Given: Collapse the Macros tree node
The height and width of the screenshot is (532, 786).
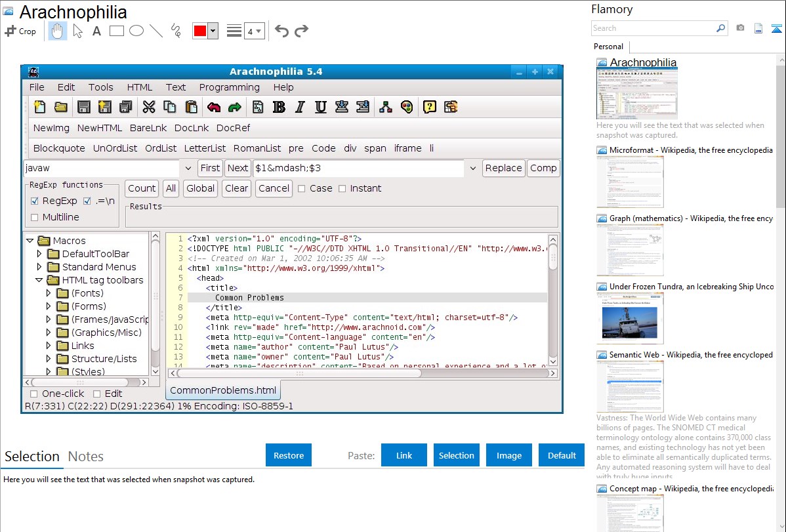Looking at the screenshot, I should point(30,241).
